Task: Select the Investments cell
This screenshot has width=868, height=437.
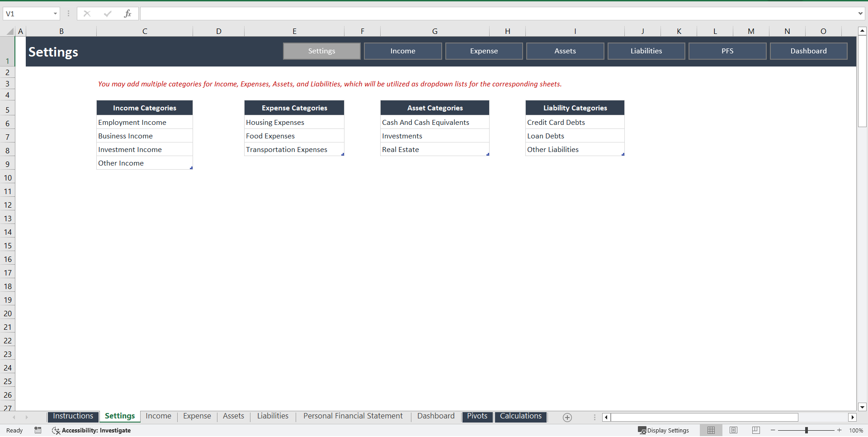Action: [435, 136]
